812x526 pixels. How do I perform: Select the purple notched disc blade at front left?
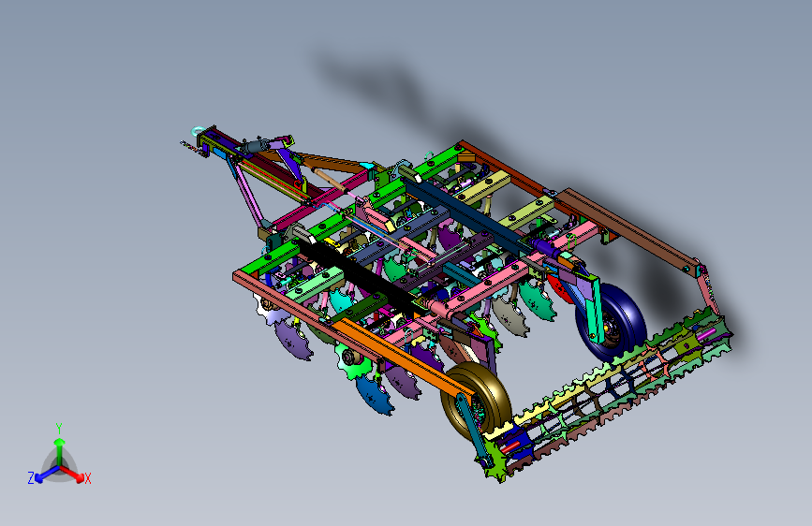point(294,339)
